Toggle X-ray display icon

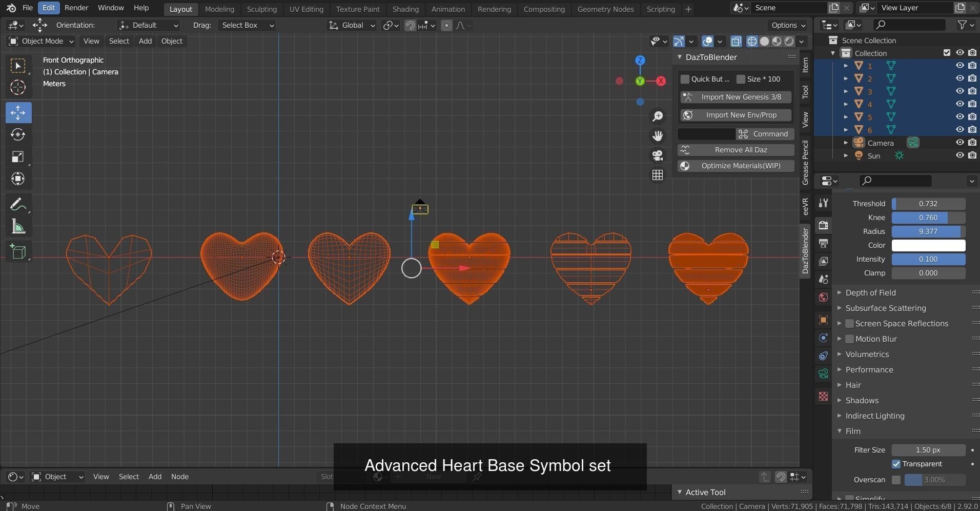point(736,41)
